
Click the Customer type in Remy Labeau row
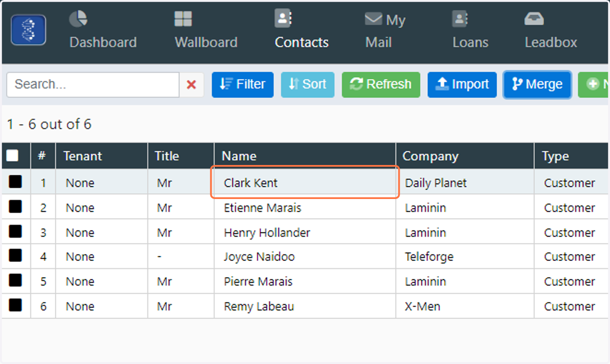[569, 307]
